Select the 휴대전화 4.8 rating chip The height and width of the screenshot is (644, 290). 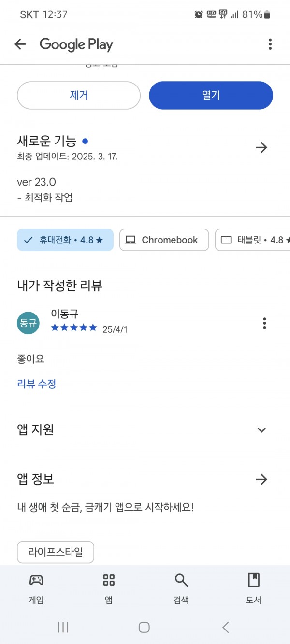[x=65, y=240]
